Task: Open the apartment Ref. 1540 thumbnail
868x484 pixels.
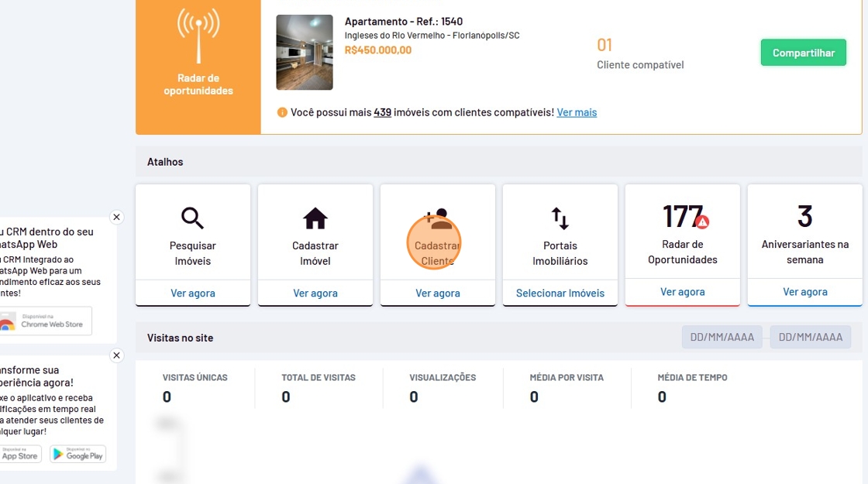Action: coord(304,53)
